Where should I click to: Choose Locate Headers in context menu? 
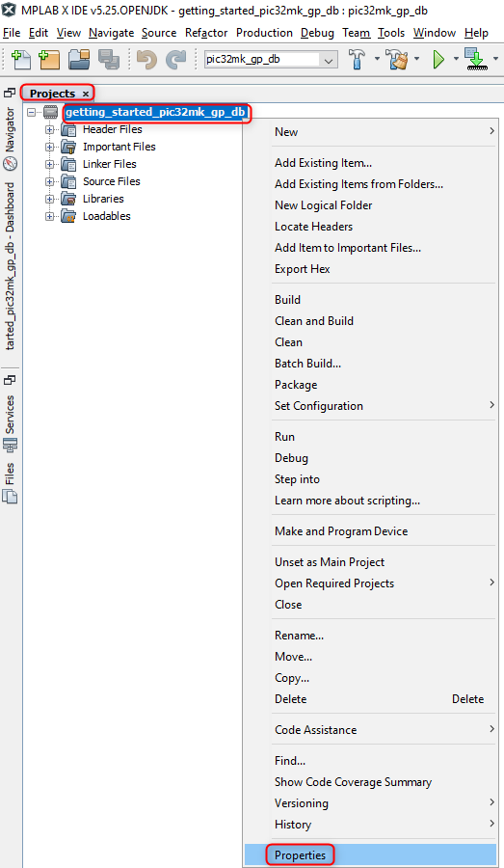370,227
